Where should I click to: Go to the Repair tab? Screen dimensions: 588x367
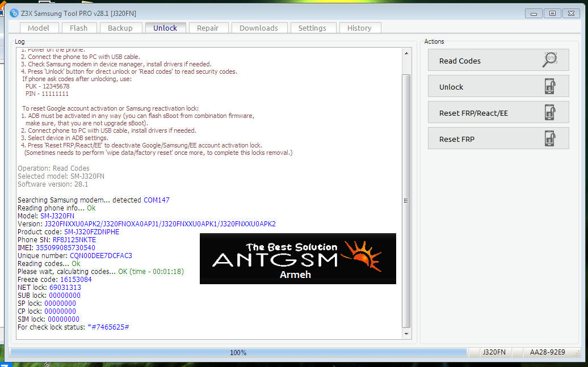point(208,28)
